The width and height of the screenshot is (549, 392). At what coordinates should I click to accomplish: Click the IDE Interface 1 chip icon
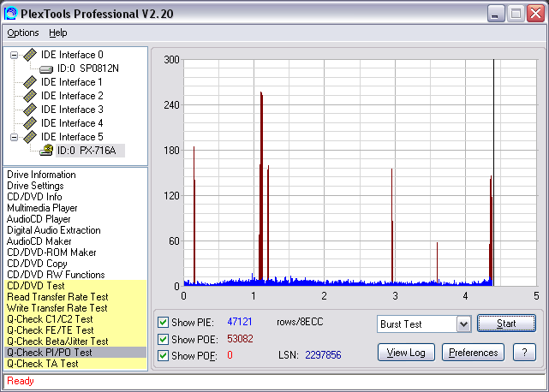pos(30,82)
